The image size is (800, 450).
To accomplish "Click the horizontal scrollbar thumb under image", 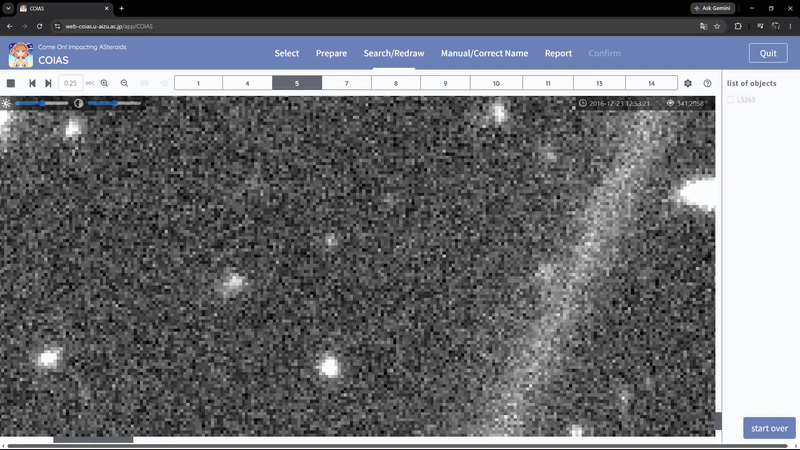I will [93, 439].
